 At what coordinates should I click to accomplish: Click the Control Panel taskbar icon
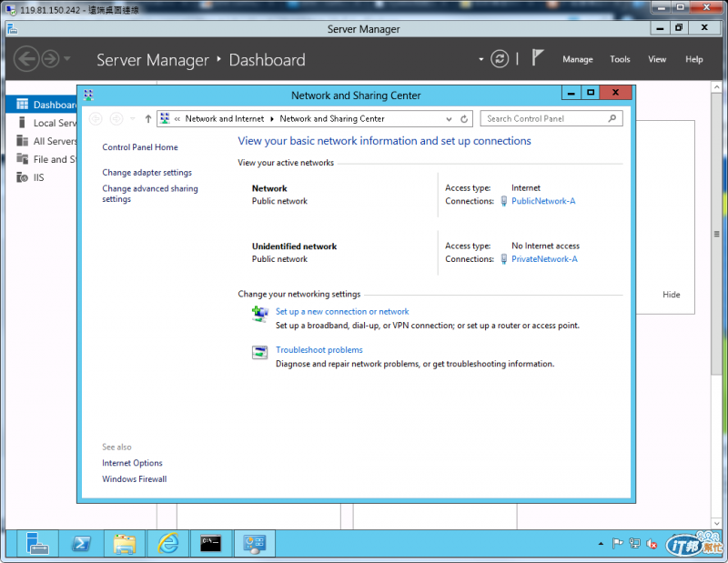255,543
